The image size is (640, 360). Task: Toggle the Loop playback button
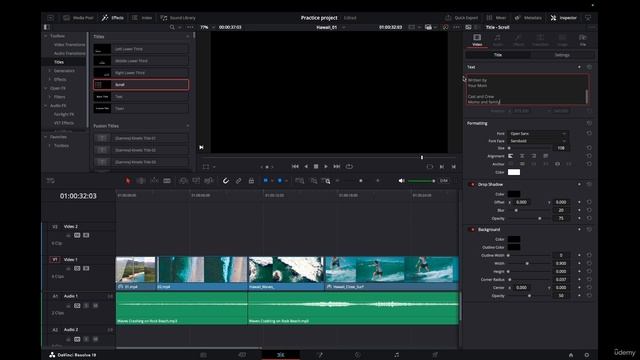(x=349, y=167)
